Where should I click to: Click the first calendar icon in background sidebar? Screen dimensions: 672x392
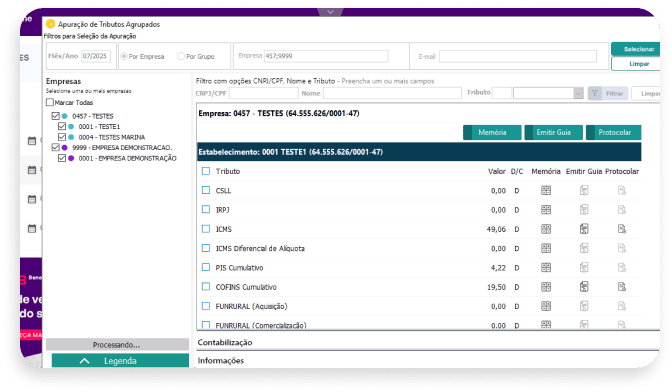pos(32,141)
